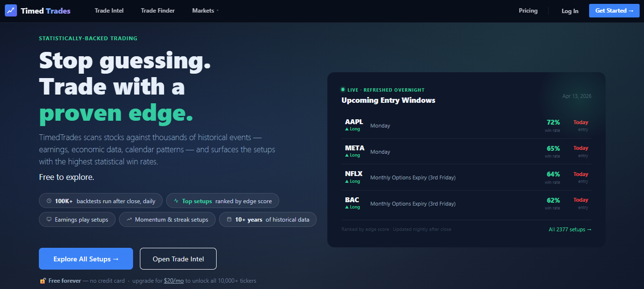Click the calendar icon in 10+ years chip

229,220
